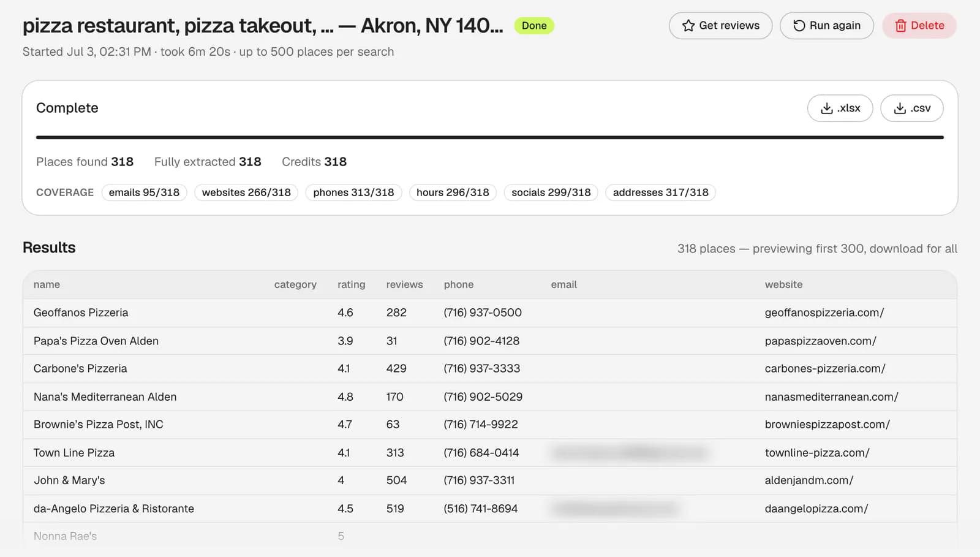The image size is (980, 557).
Task: Click the circular arrow Run again icon
Action: (799, 26)
